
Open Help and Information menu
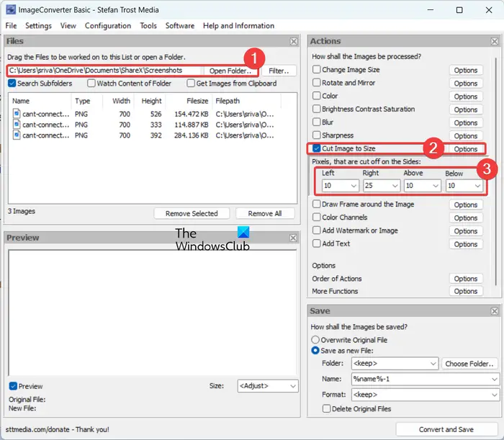click(238, 26)
